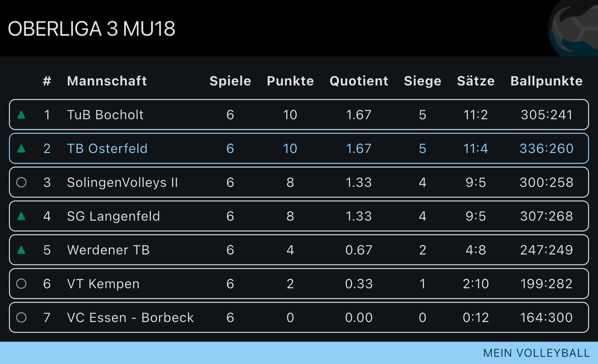Screen dimensions: 598x364
Task: Sort the table by the Punkte column
Action: pos(290,81)
